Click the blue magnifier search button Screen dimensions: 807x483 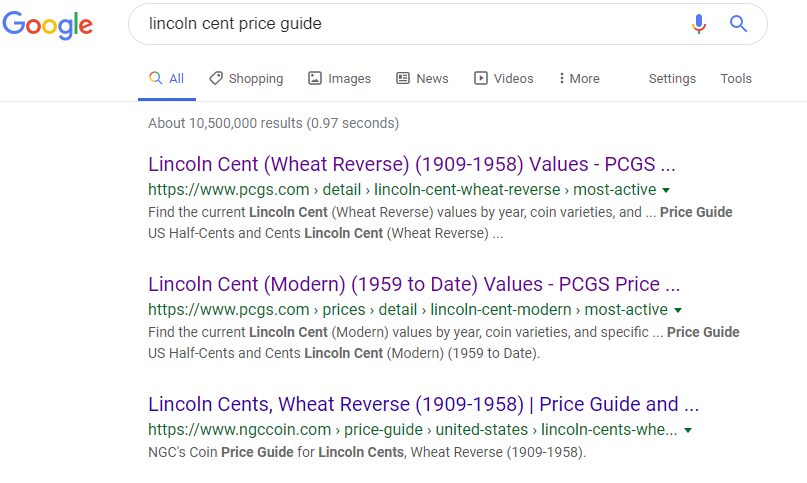pos(739,24)
